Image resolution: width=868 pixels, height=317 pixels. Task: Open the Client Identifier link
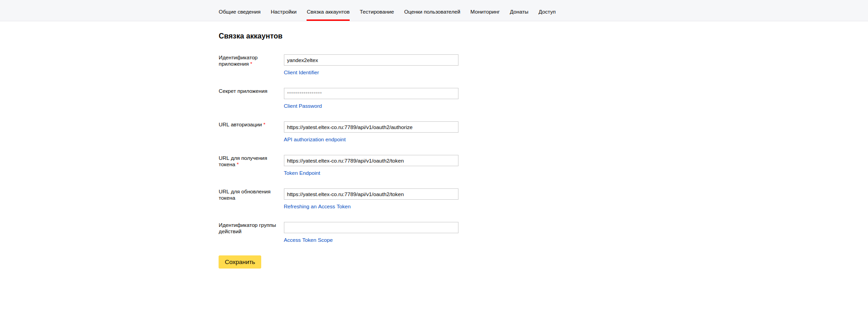(x=301, y=72)
